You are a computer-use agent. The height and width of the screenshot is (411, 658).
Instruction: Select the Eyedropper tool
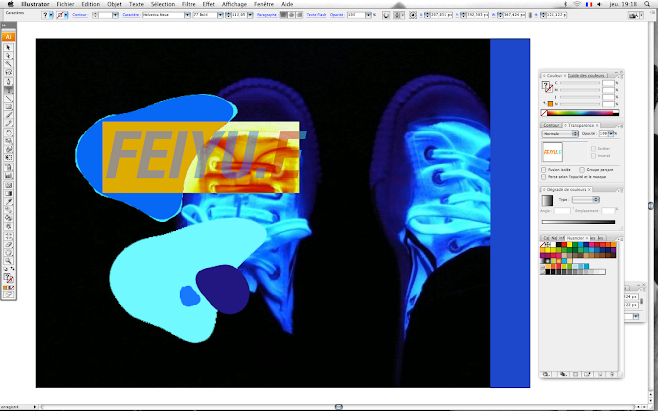[8, 202]
